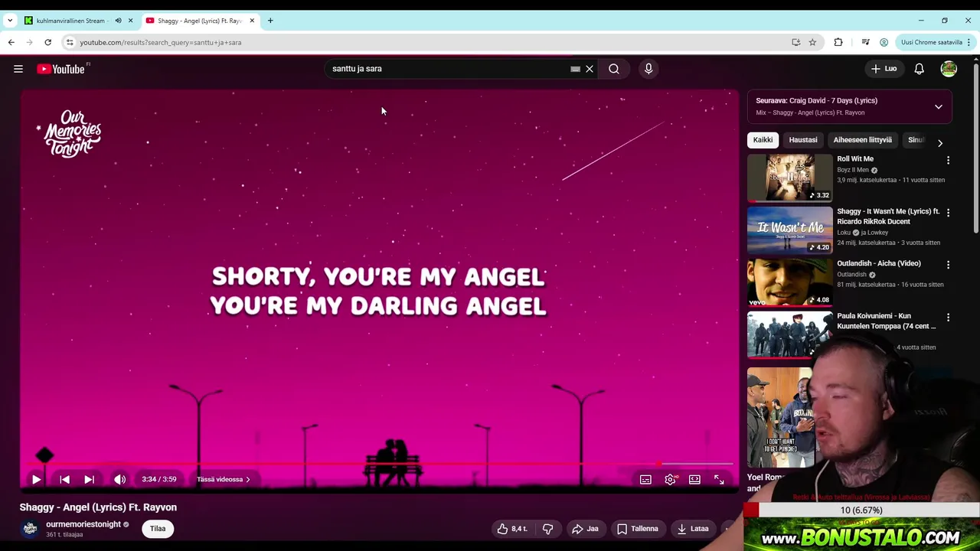
Task: Open Chrome profile icon
Action: [x=884, y=42]
